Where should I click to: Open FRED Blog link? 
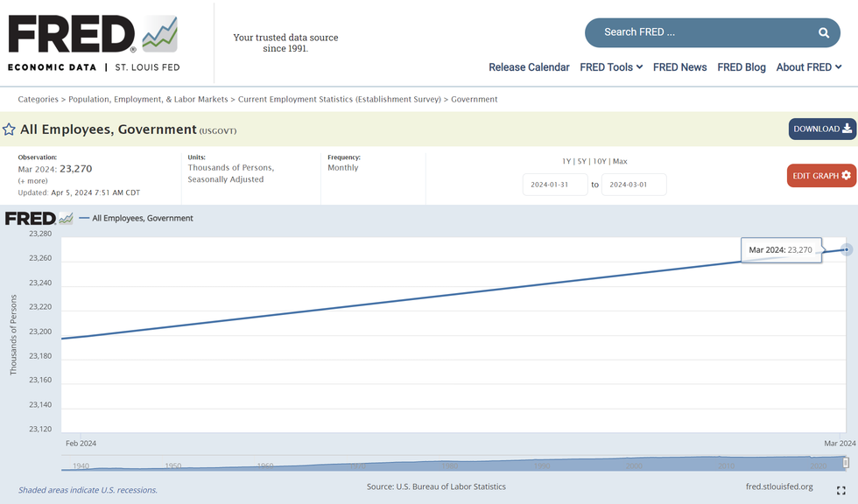click(741, 67)
